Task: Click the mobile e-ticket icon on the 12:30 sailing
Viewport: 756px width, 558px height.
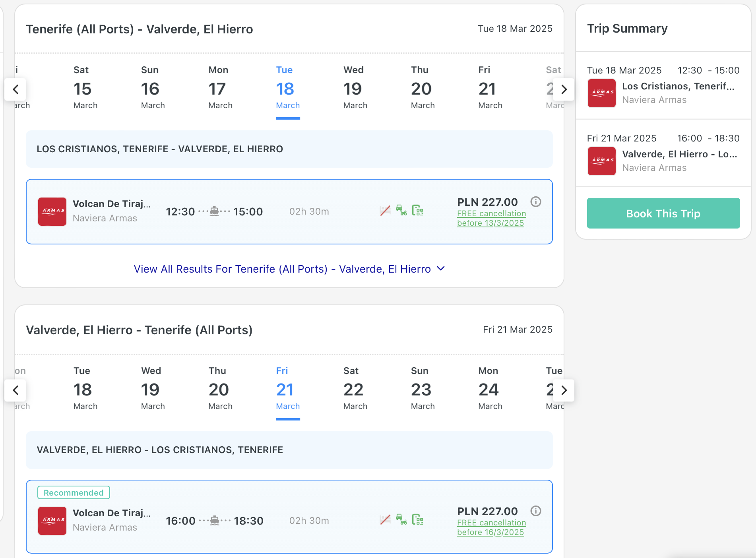Action: pyautogui.click(x=418, y=211)
